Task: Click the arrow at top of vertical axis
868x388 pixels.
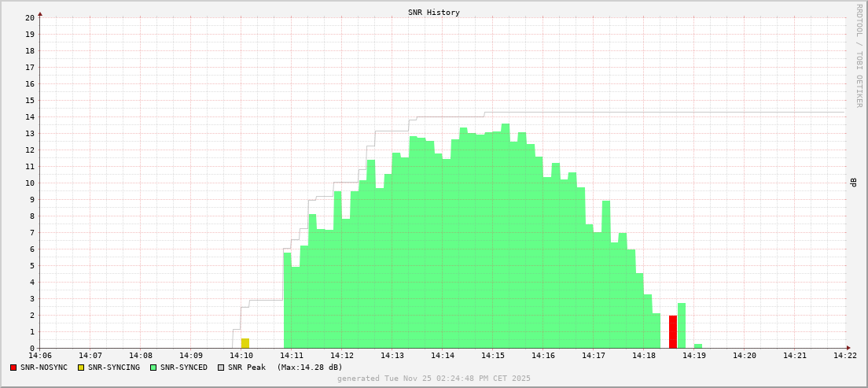Action: pos(40,13)
